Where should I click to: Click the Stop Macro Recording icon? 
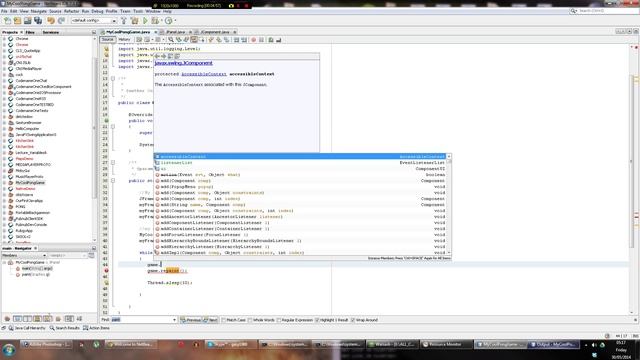[261, 40]
